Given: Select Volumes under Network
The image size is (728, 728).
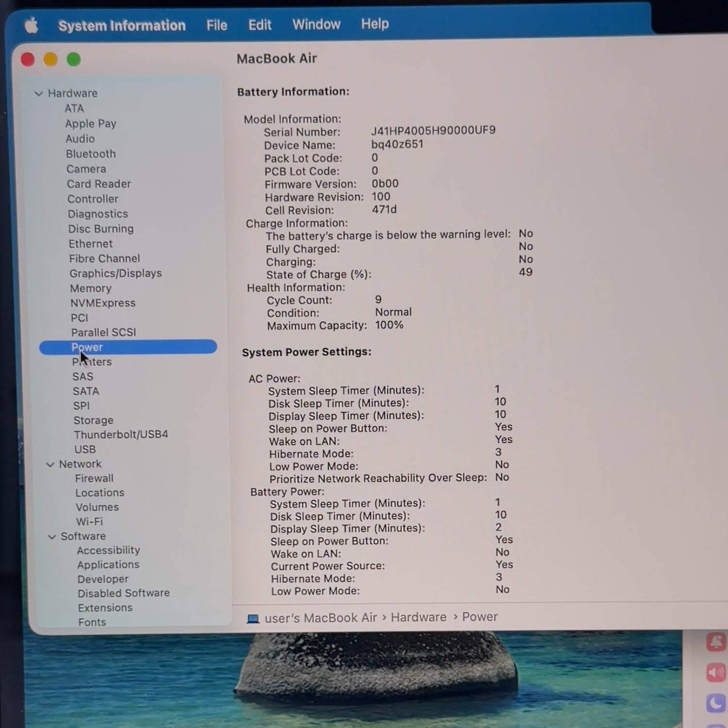Looking at the screenshot, I should pyautogui.click(x=97, y=507).
